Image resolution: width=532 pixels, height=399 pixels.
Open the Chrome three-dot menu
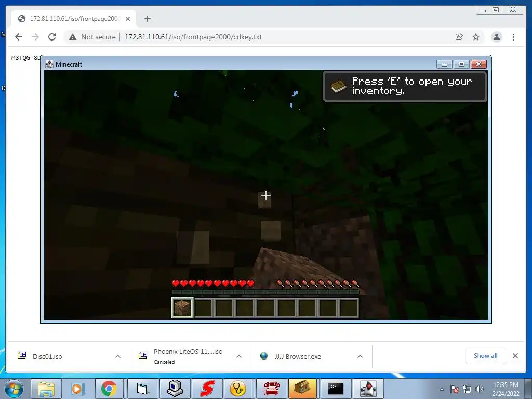[514, 37]
